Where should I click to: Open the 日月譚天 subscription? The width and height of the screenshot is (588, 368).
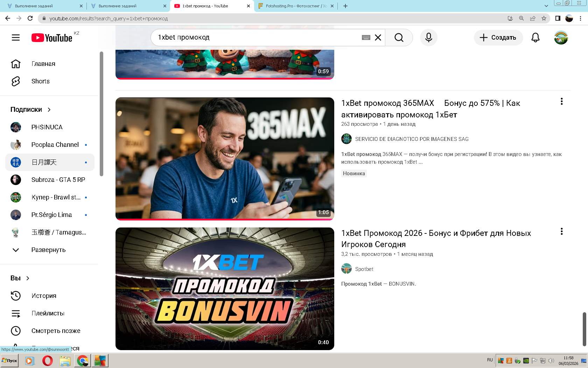[50, 162]
